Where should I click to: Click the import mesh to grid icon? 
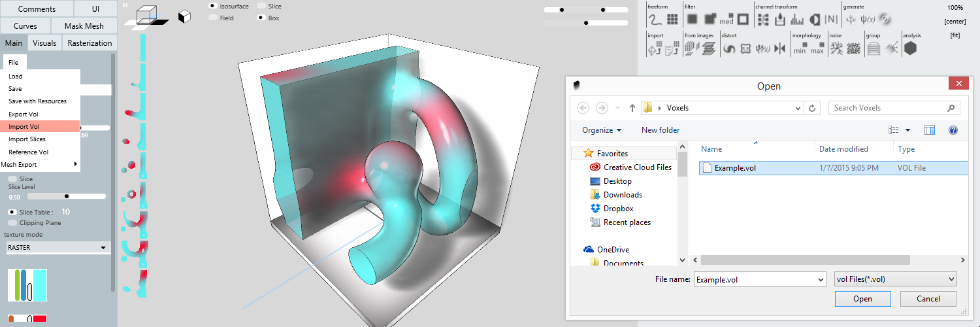pos(655,48)
